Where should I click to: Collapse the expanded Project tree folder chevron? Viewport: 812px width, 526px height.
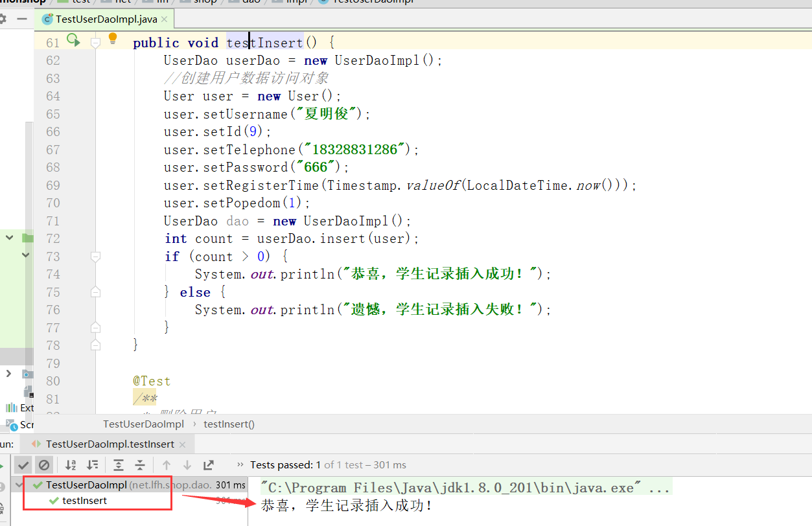[x=10, y=238]
